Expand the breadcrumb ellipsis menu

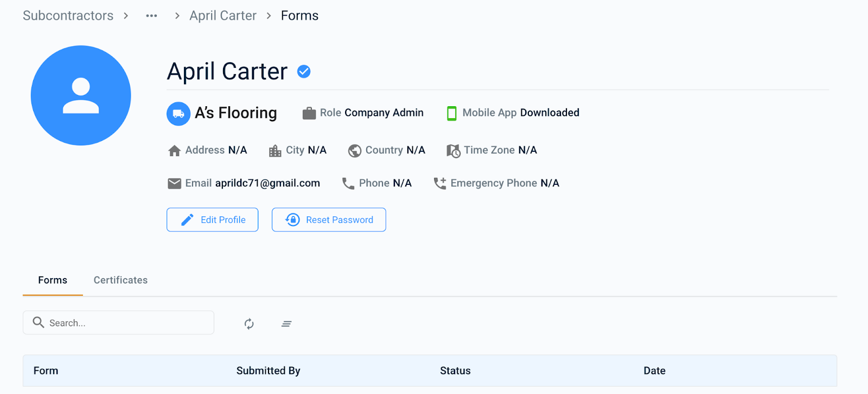pyautogui.click(x=151, y=16)
